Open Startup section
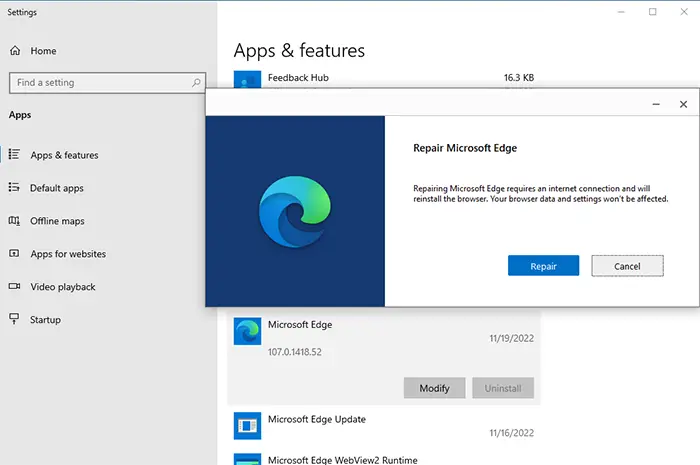 pyautogui.click(x=45, y=320)
